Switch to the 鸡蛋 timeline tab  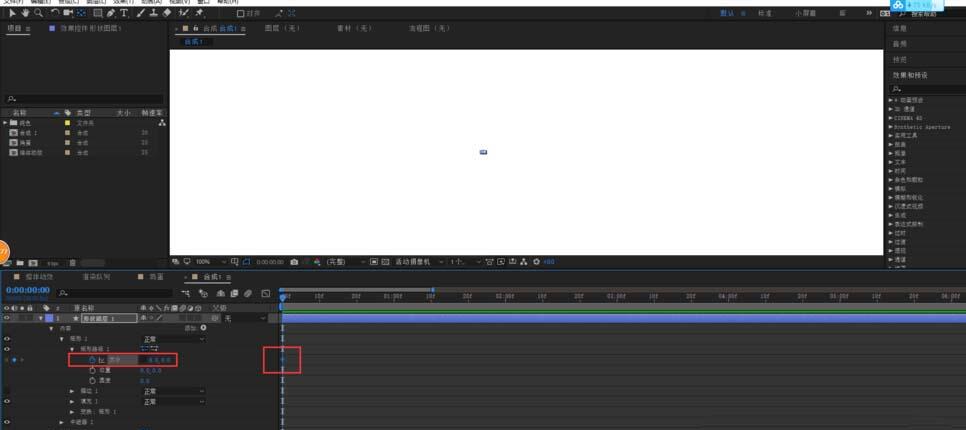156,277
